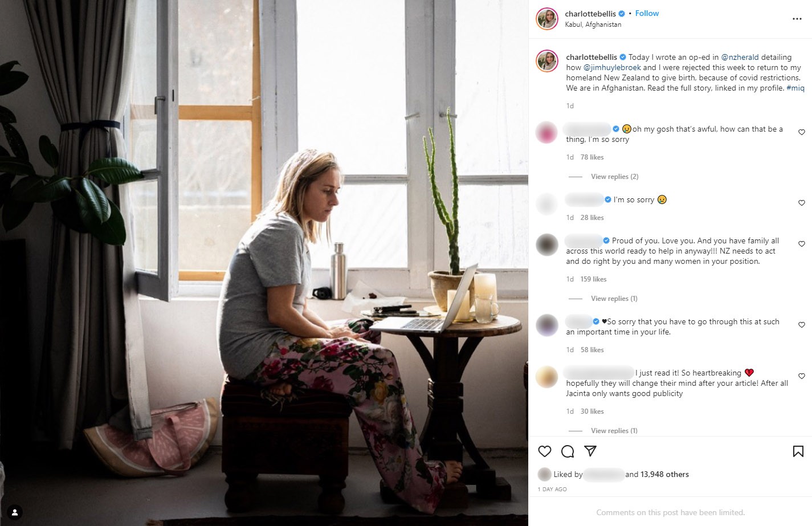Expand View replies (1) under 30 likes
Screen dimensions: 812x526
point(614,431)
